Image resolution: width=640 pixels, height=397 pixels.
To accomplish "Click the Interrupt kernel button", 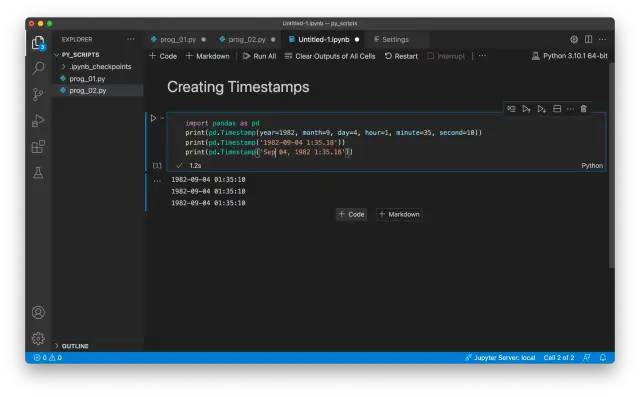I will 446,56.
